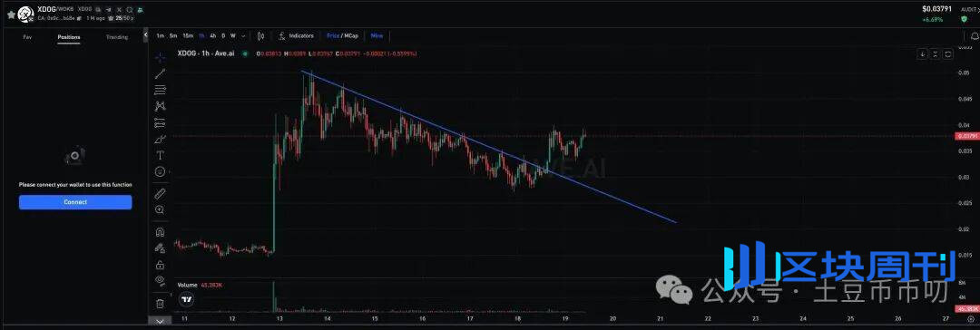Click the snapshot camera button
Viewport: 980px width, 330px height.
coord(947,54)
